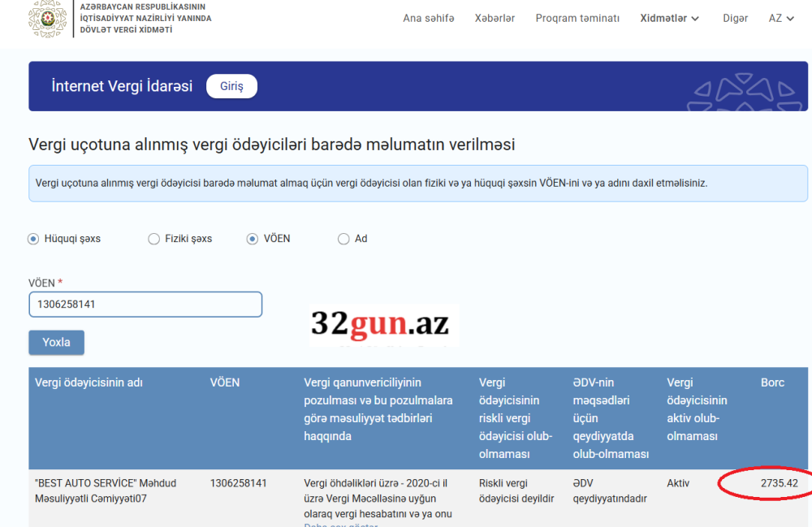
Task: Click the 32gun.az watermark logo
Action: click(x=380, y=325)
